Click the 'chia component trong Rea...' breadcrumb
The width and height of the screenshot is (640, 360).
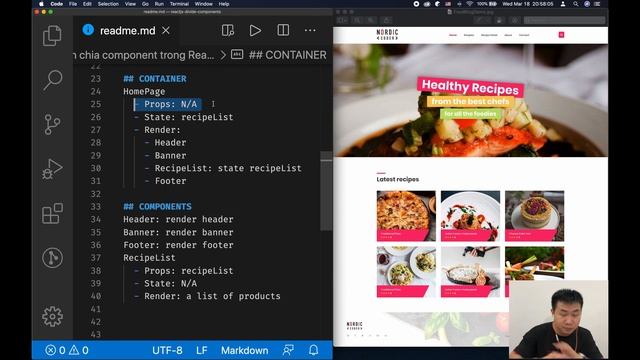point(145,55)
